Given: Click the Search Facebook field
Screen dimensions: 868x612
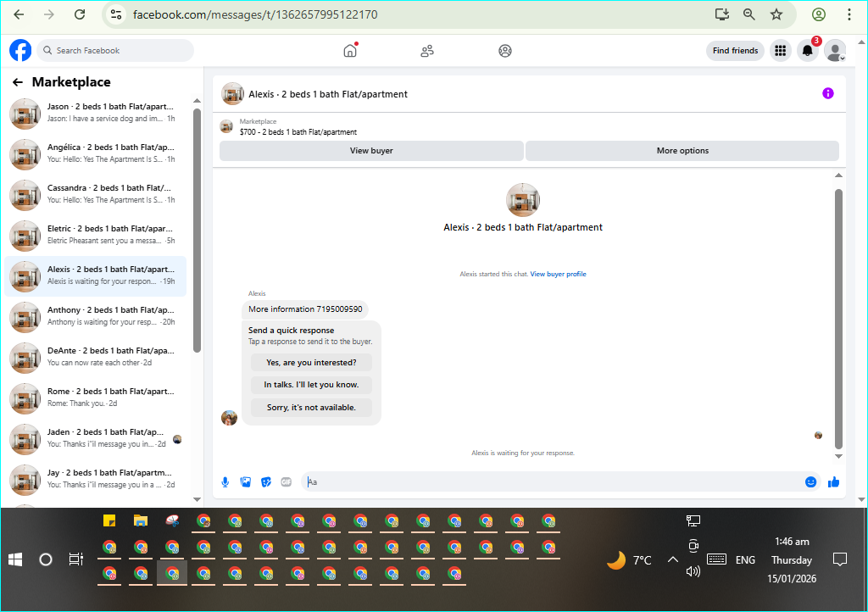Looking at the screenshot, I should click(x=115, y=50).
